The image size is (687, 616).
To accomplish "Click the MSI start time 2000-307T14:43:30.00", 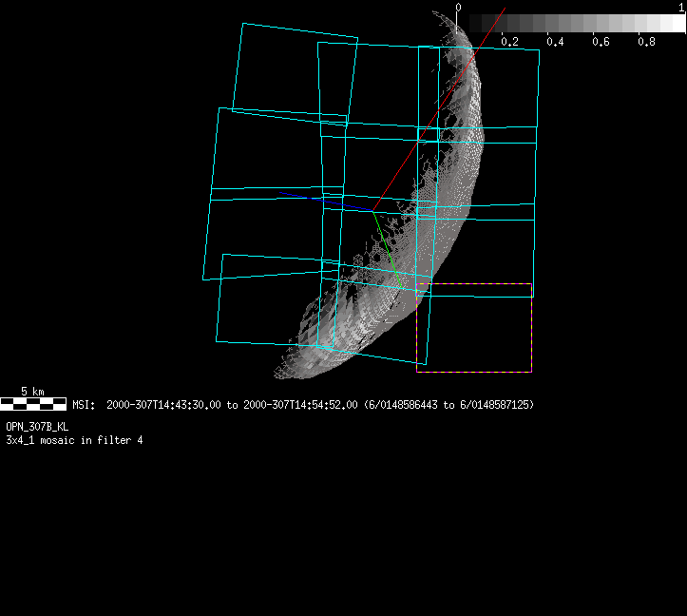I will pyautogui.click(x=162, y=405).
